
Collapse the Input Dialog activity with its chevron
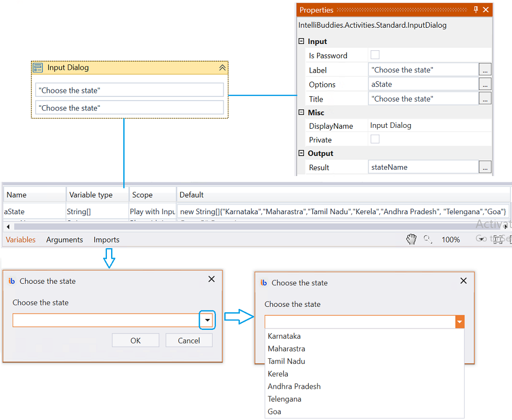pos(222,68)
